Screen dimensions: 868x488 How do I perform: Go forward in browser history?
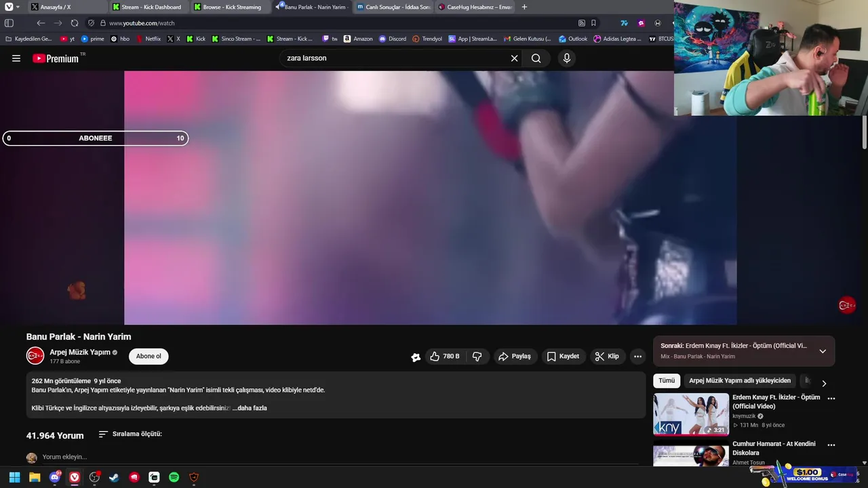[x=58, y=23]
